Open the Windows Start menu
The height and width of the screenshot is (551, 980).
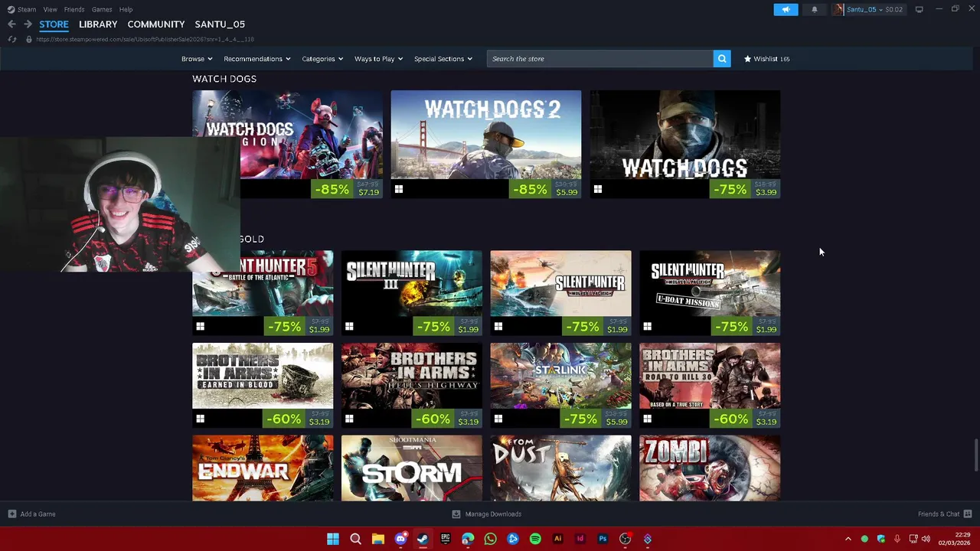pyautogui.click(x=333, y=539)
